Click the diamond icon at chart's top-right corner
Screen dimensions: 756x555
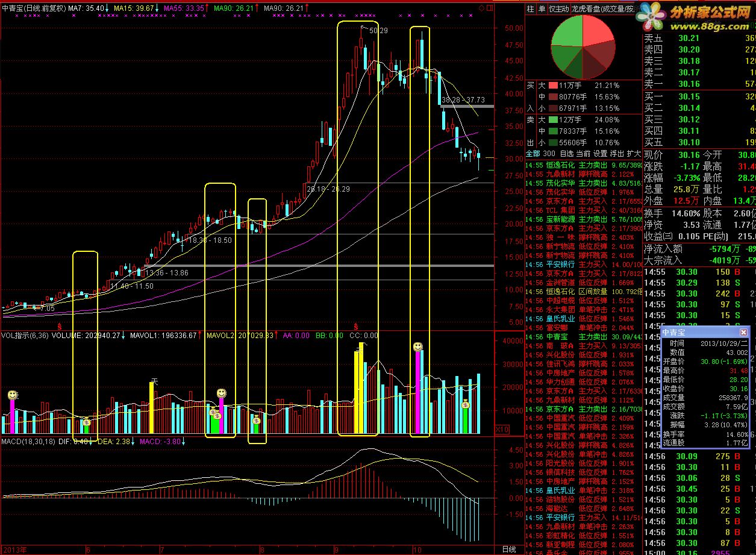pyautogui.click(x=481, y=8)
